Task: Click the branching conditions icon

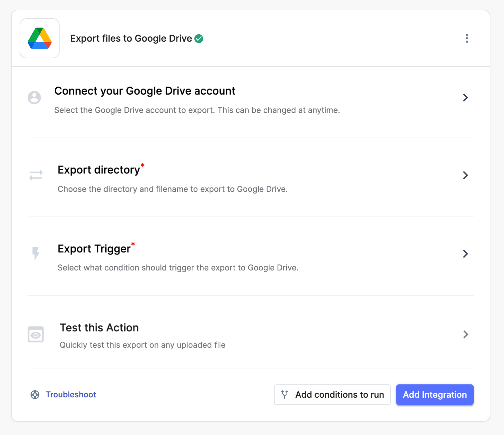Action: (x=285, y=395)
